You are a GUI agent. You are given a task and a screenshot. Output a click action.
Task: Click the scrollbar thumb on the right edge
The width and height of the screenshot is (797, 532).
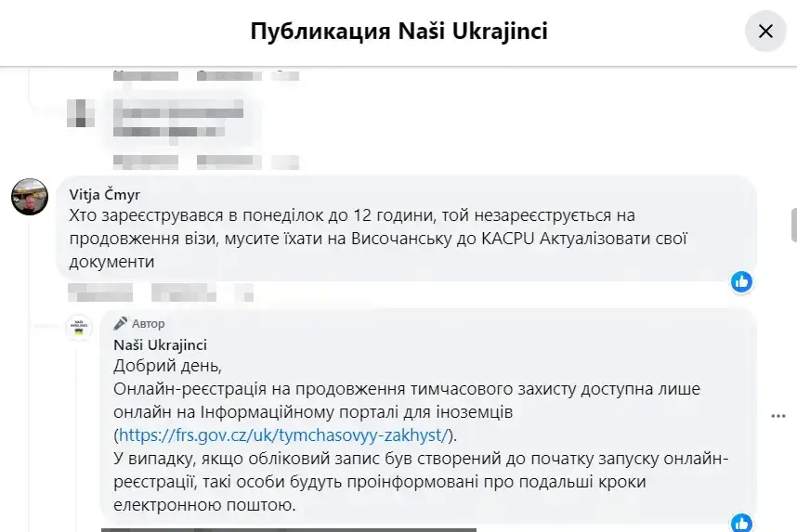coord(794,225)
